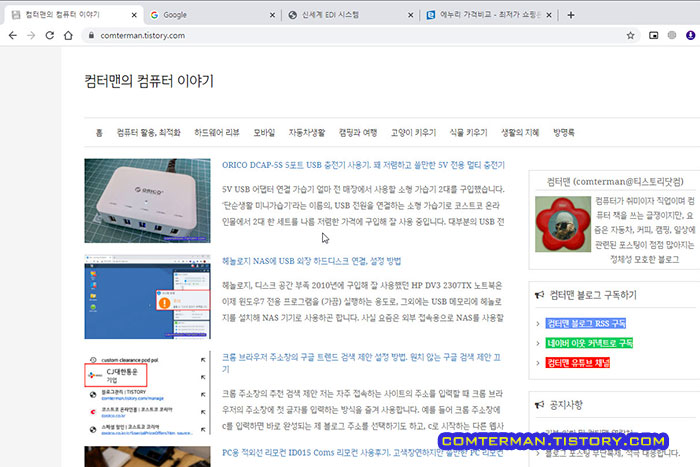This screenshot has height=467, width=700.
Task: Click megaphone icon beside 컴터맨 블로그 구독하기
Action: [540, 295]
